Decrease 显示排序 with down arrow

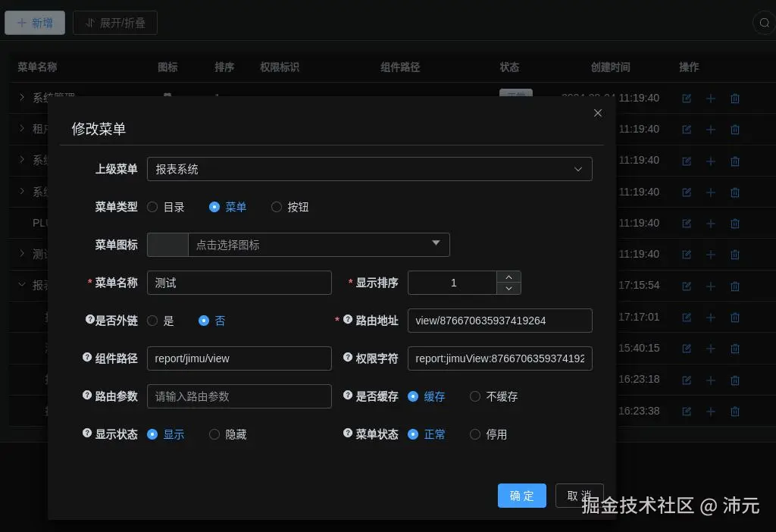tap(508, 289)
